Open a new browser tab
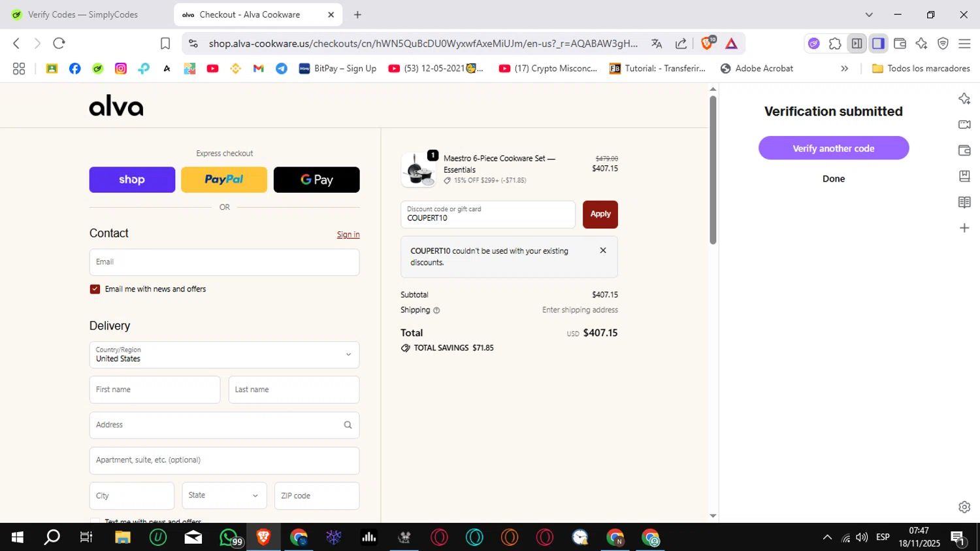980x551 pixels. 357,14
